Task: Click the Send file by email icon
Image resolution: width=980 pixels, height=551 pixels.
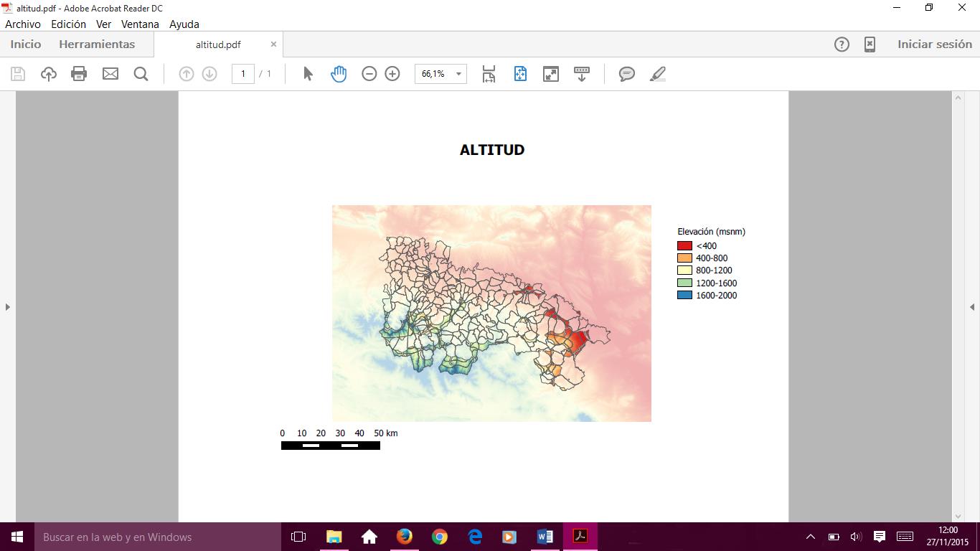Action: tap(110, 74)
